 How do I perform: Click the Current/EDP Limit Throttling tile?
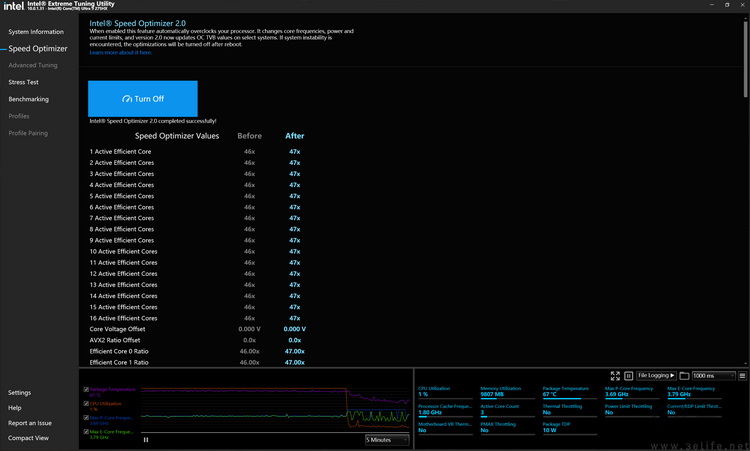pos(694,409)
